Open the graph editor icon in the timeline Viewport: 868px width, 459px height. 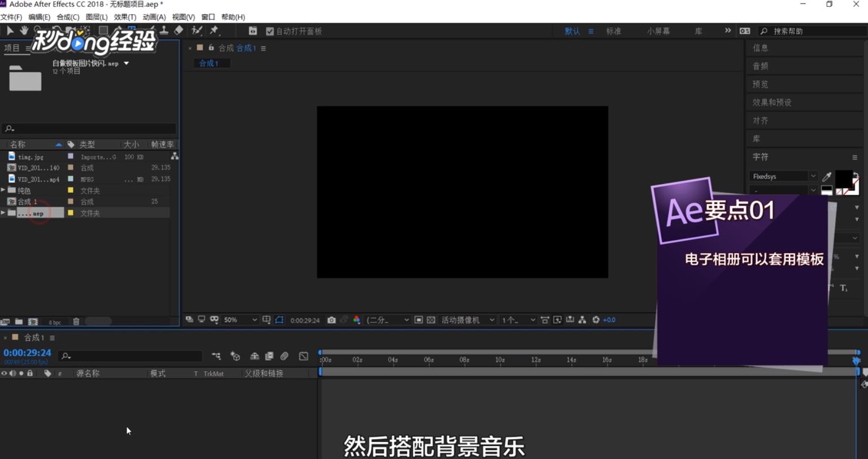303,356
